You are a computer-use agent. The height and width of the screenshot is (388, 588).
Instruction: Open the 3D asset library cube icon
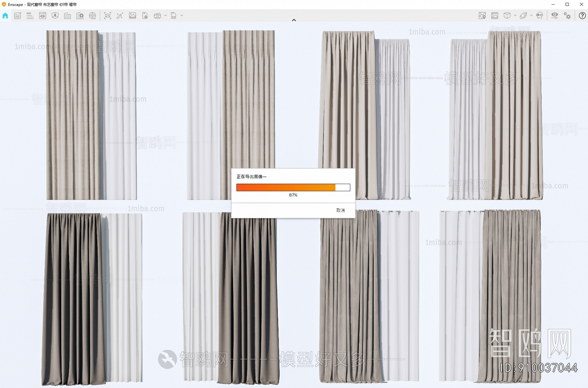507,16
